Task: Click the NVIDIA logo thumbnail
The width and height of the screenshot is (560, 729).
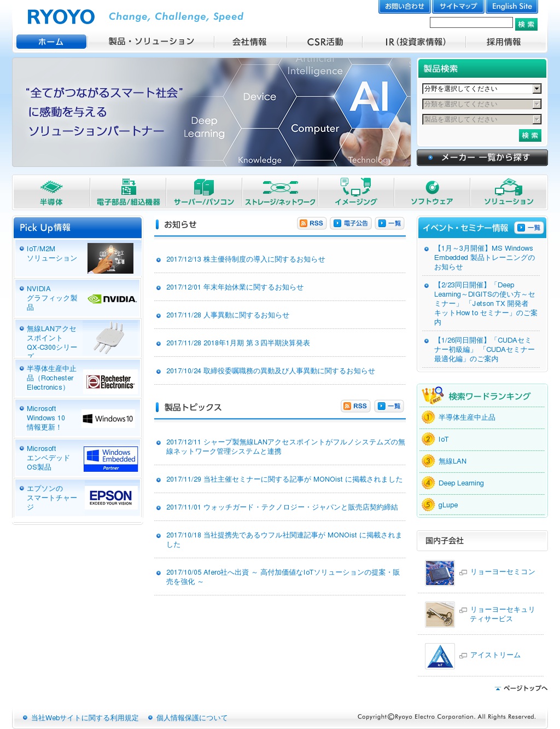Action: 112,299
